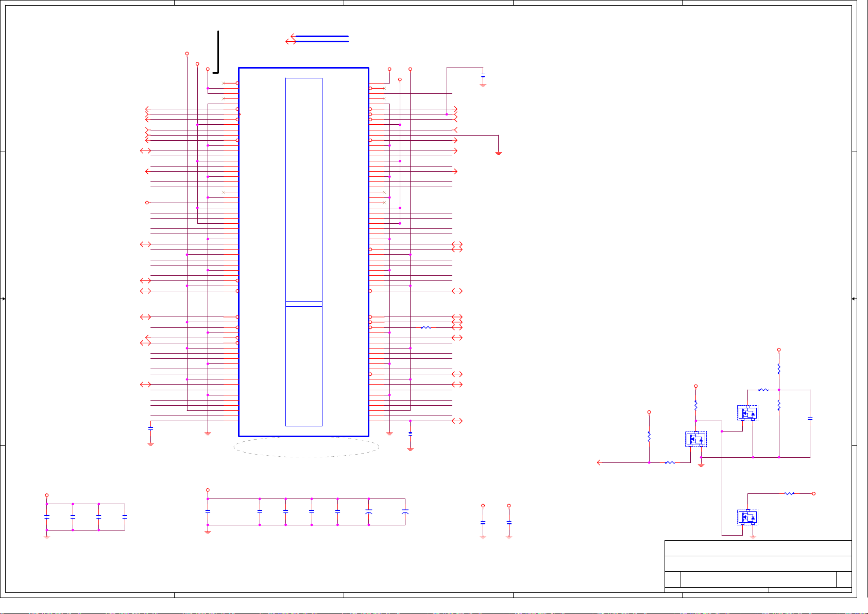Select the capacitor at bottom left of connector

(x=150, y=428)
